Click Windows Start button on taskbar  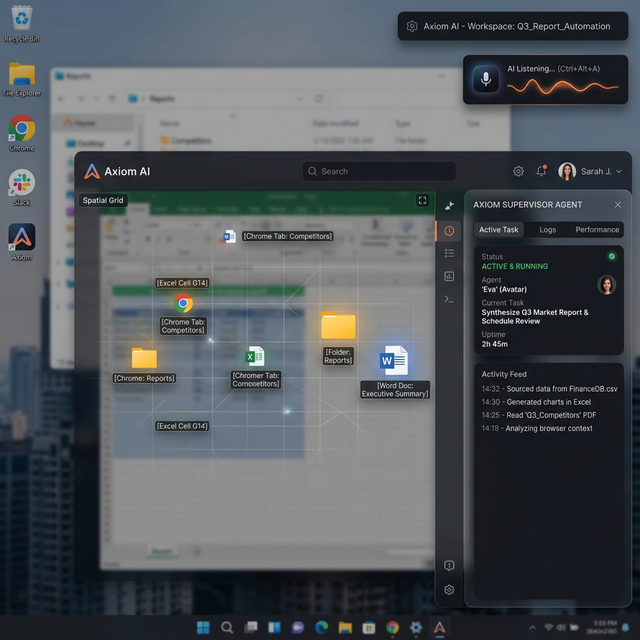[203, 627]
